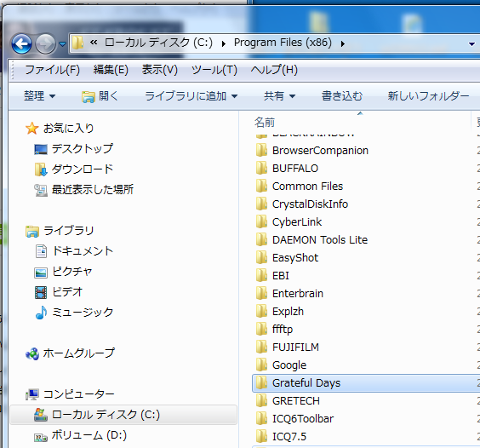Click the « overflow chevron in address bar
Screen dimensions: 480x448
[94, 43]
